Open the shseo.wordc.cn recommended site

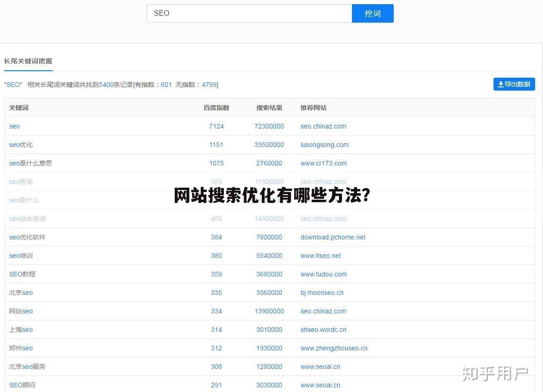point(323,330)
